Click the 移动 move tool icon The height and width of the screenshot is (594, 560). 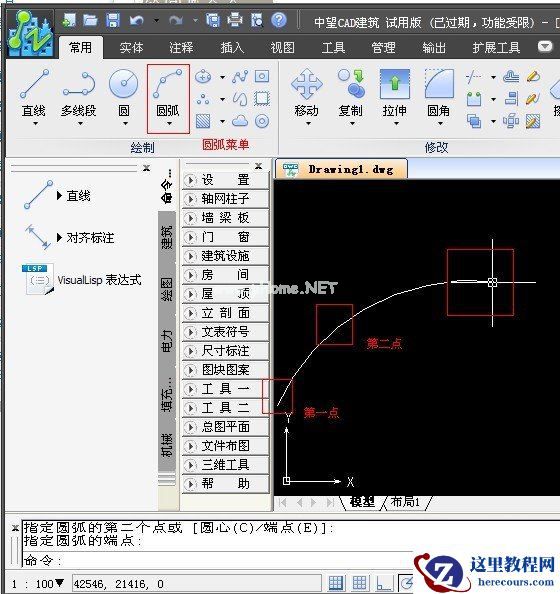point(307,84)
